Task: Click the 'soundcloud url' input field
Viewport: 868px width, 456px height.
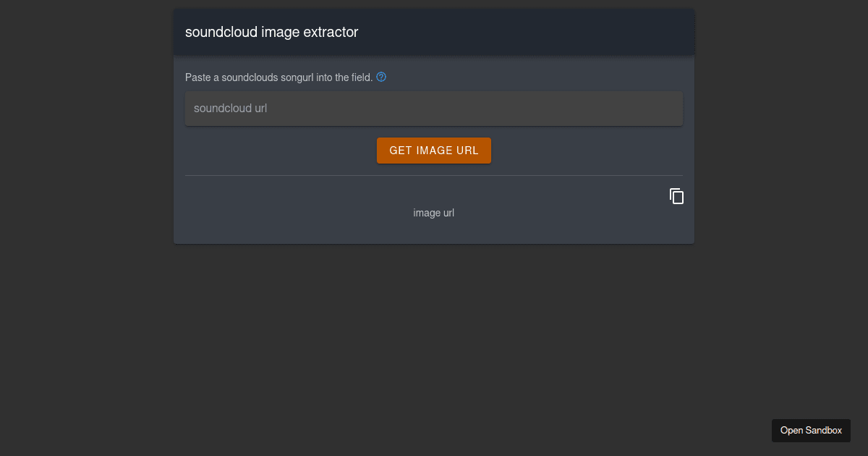Action: tap(434, 108)
